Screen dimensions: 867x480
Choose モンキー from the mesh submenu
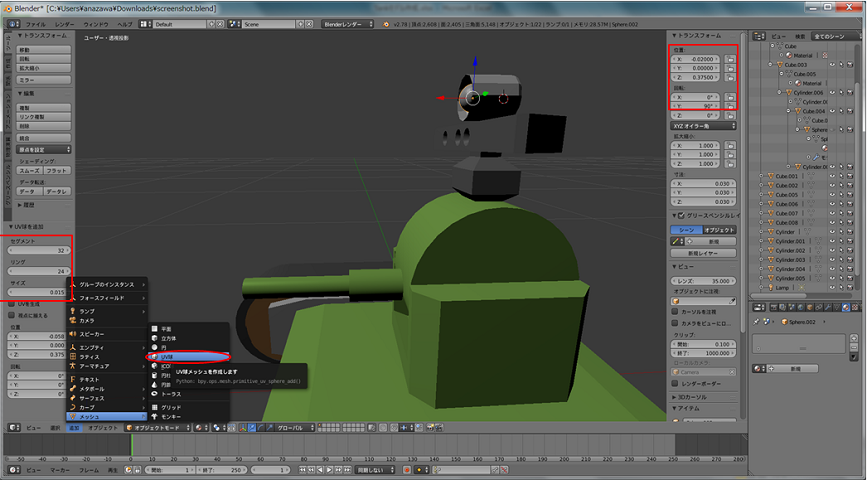pos(172,416)
